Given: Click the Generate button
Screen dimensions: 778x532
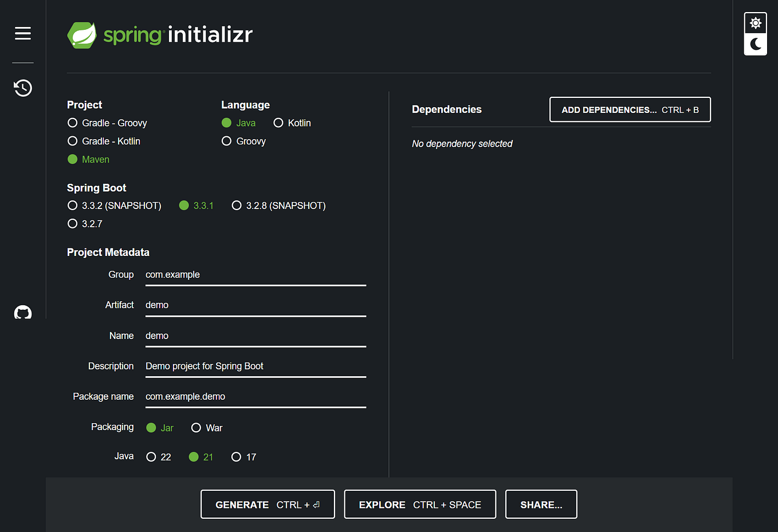Looking at the screenshot, I should pos(268,505).
